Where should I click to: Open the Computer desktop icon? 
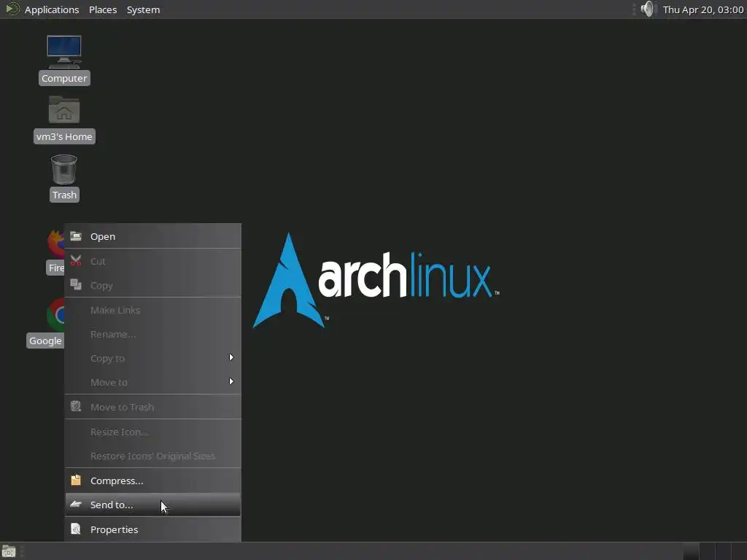click(x=64, y=52)
